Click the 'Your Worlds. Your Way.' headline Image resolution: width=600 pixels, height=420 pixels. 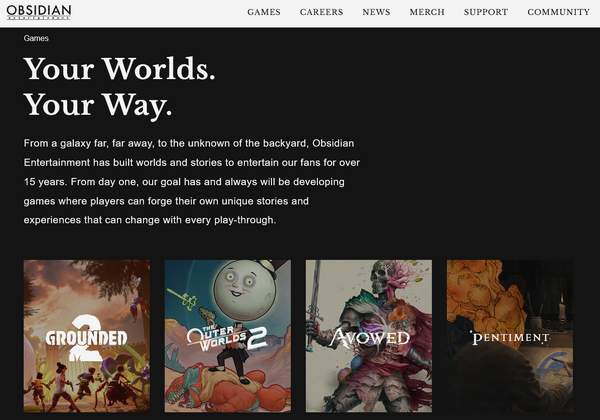pos(119,86)
